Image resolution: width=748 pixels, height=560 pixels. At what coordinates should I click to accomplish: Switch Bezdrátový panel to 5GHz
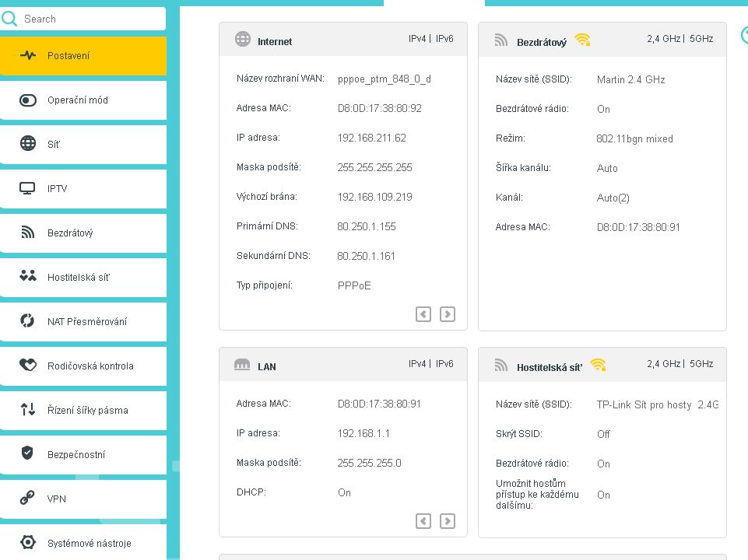pos(701,39)
